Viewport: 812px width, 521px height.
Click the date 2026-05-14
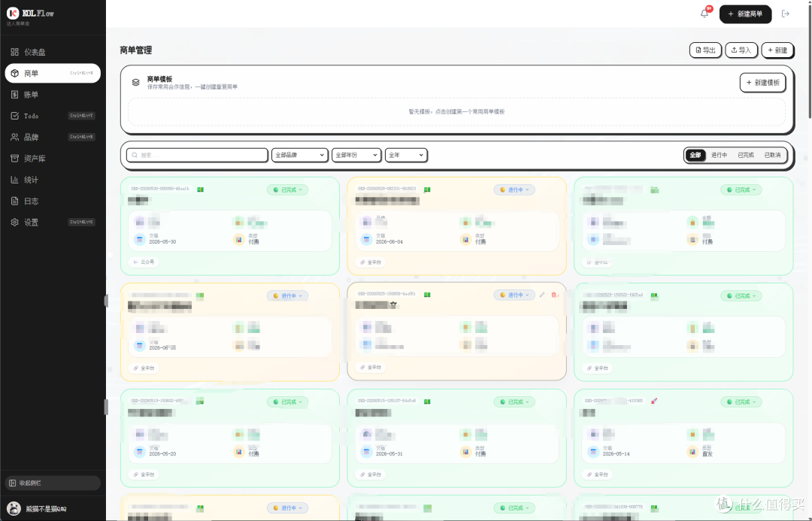(x=616, y=453)
